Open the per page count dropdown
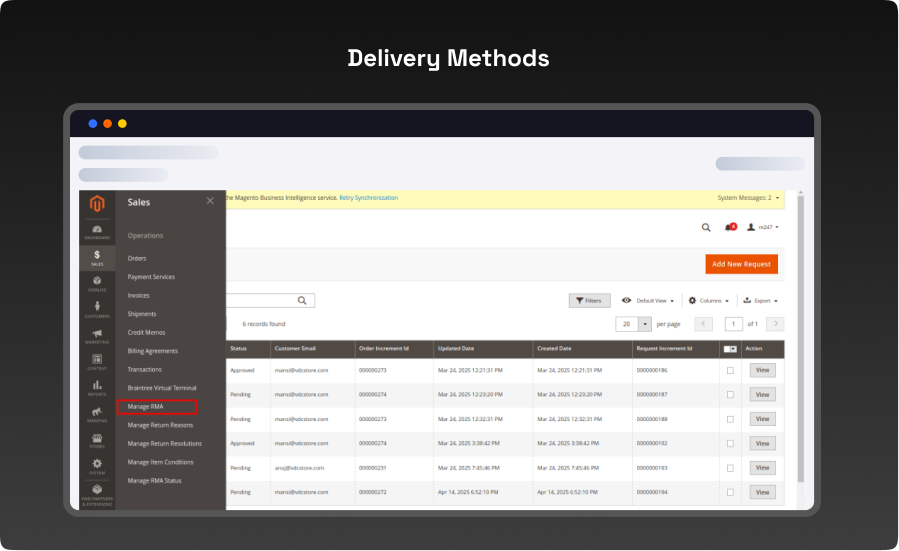The height and width of the screenshot is (551, 899). pos(645,324)
